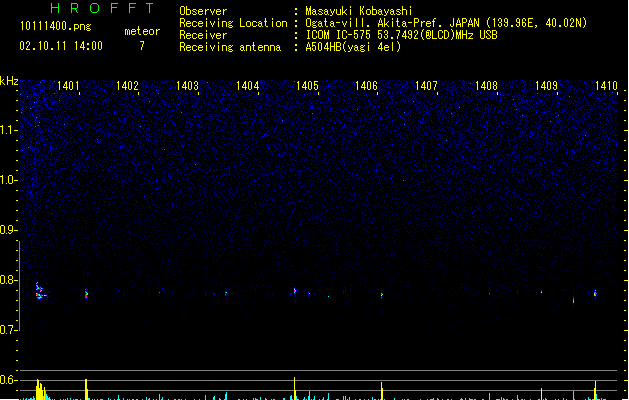Viewport: 629px width, 400px height.
Task: Click time marker 1409
Action: point(546,86)
